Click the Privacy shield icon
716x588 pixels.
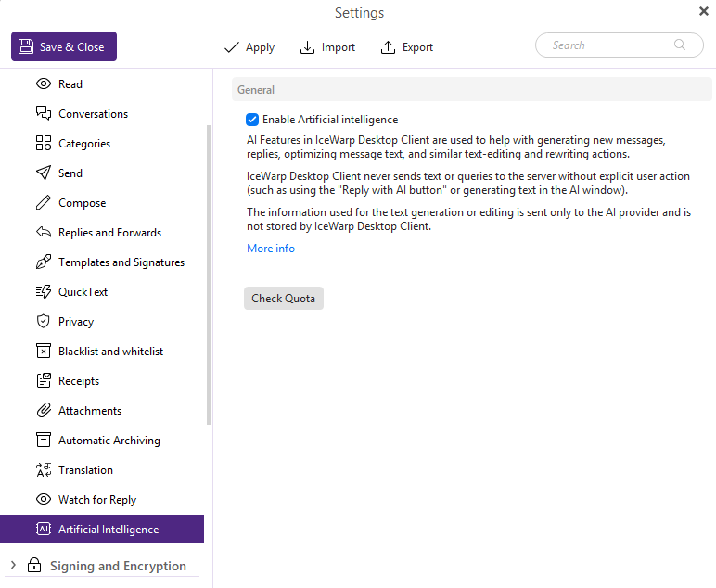(x=43, y=322)
